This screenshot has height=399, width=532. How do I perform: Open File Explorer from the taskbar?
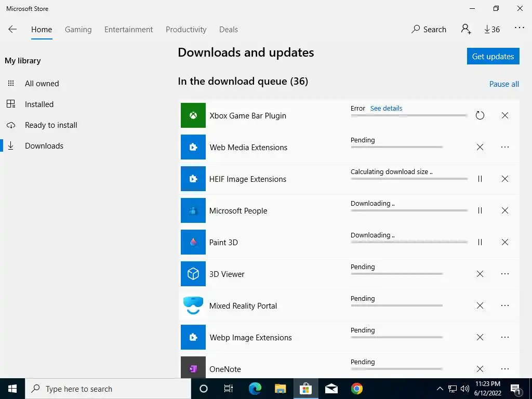point(280,389)
